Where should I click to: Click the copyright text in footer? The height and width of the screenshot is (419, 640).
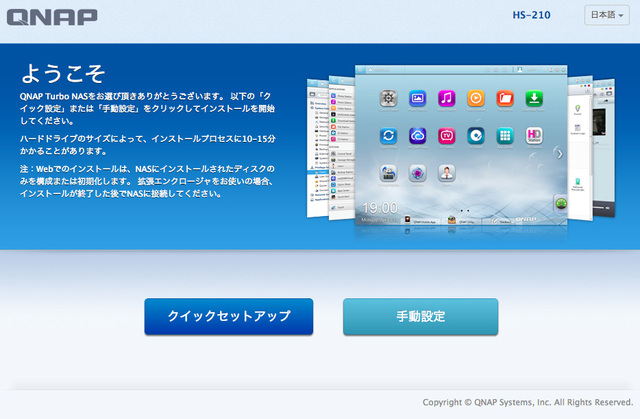[x=528, y=402]
